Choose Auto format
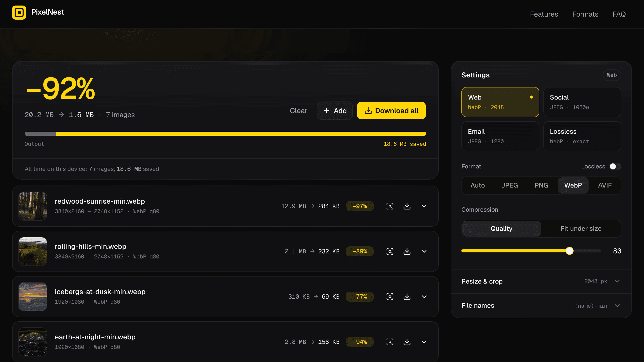 (x=478, y=186)
